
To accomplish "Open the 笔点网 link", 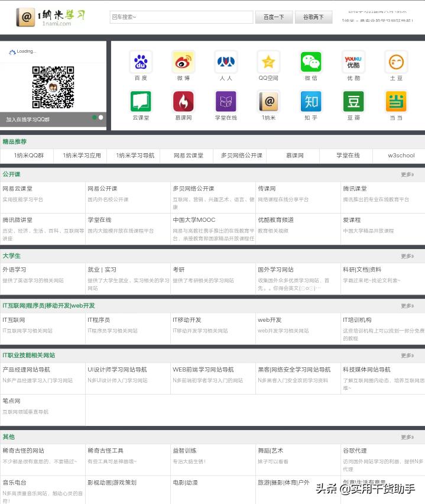I will [11, 401].
